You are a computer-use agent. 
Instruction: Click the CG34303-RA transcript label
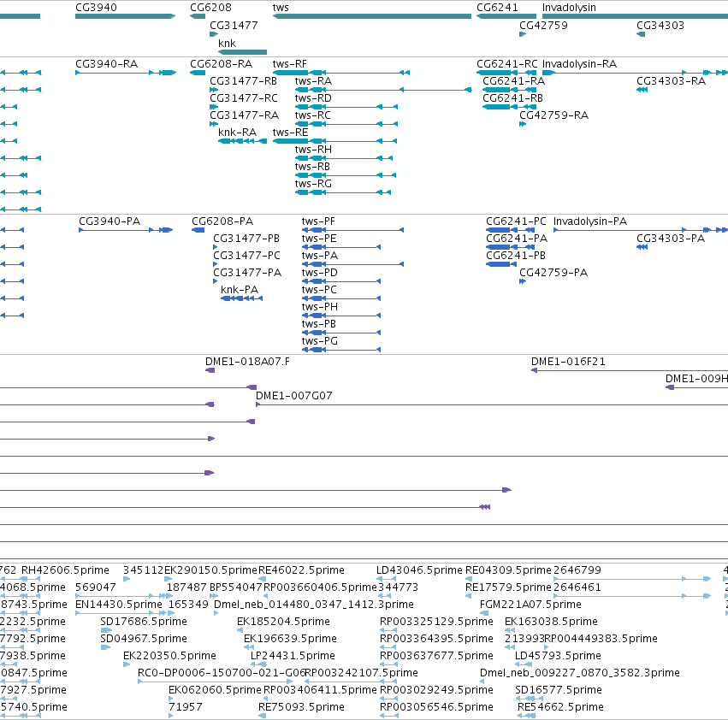pos(671,80)
